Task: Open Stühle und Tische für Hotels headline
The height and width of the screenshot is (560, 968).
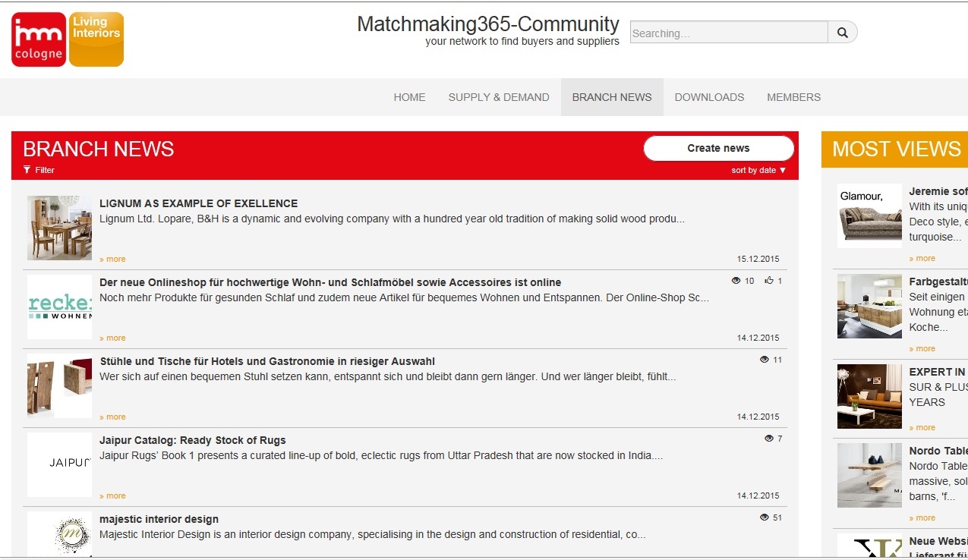Action: [x=267, y=361]
